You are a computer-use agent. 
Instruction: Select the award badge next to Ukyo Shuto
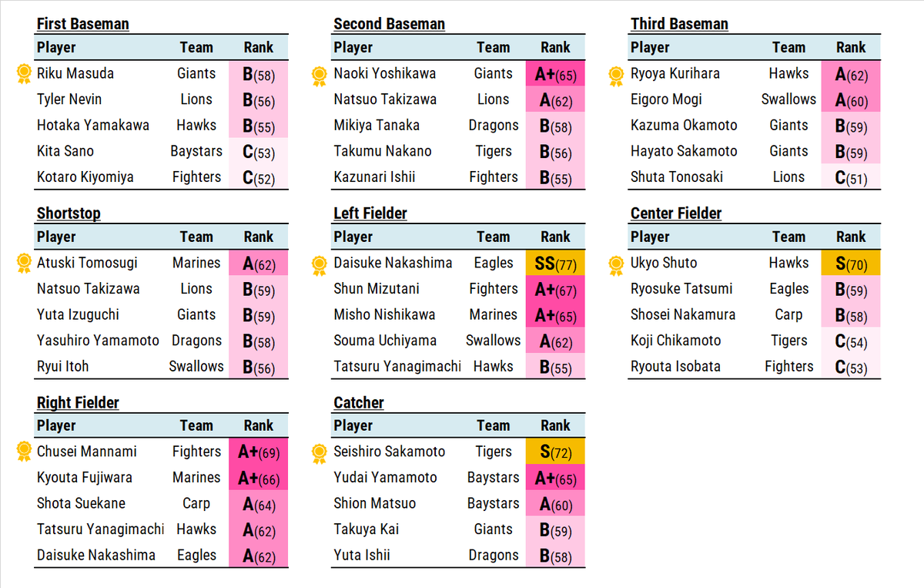tap(616, 264)
